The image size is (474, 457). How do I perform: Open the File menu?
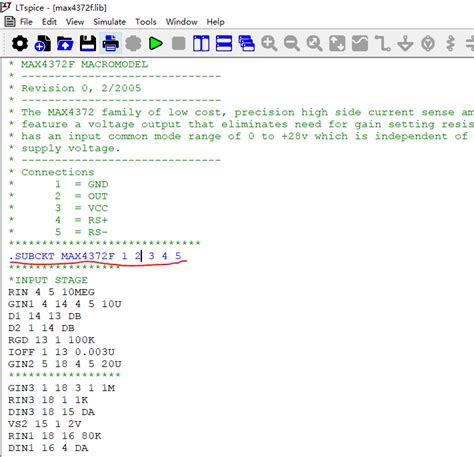(x=26, y=22)
